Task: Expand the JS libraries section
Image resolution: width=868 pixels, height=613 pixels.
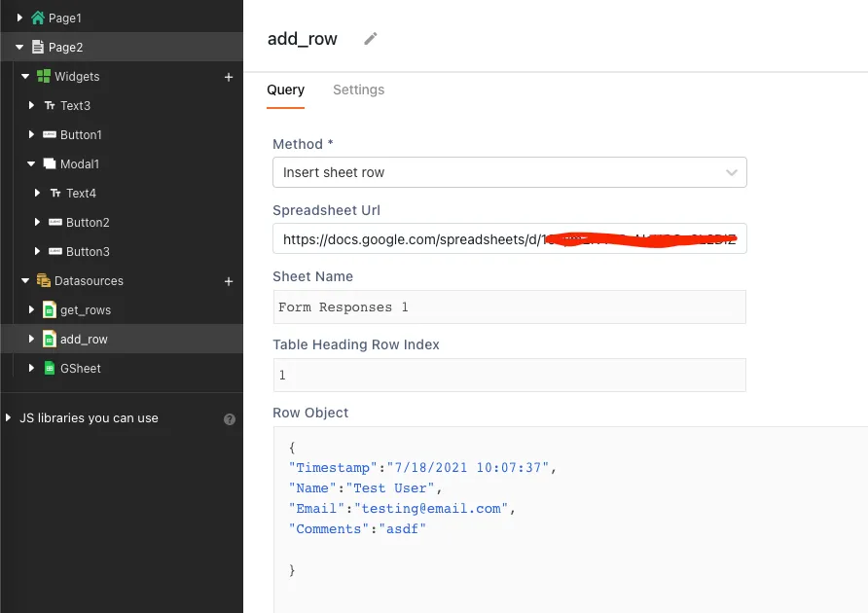Action: pyautogui.click(x=13, y=418)
